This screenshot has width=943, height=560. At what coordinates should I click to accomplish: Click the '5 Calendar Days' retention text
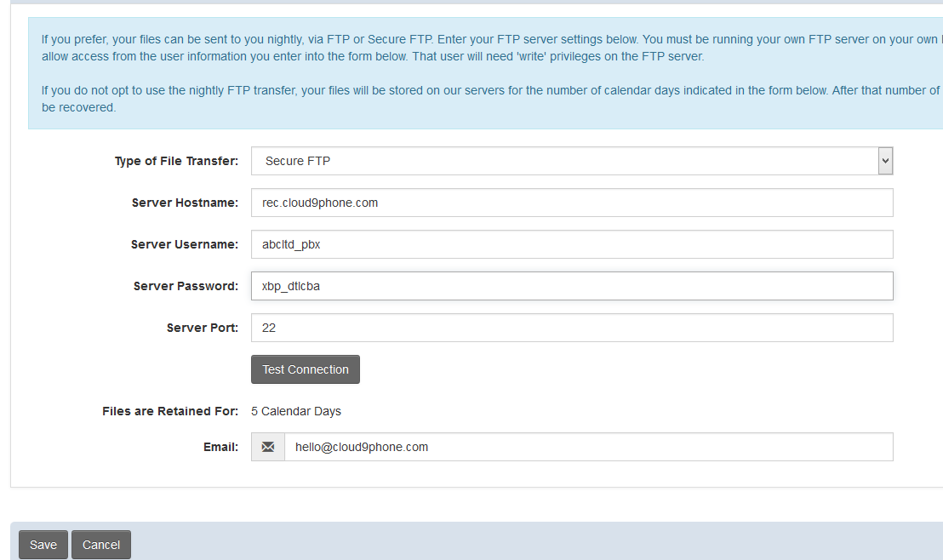[296, 411]
